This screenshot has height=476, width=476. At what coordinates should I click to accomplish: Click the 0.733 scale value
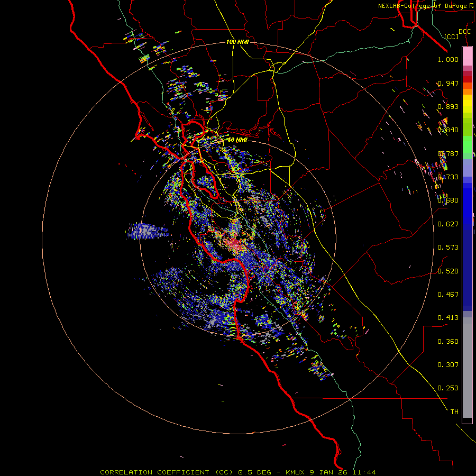(448, 177)
